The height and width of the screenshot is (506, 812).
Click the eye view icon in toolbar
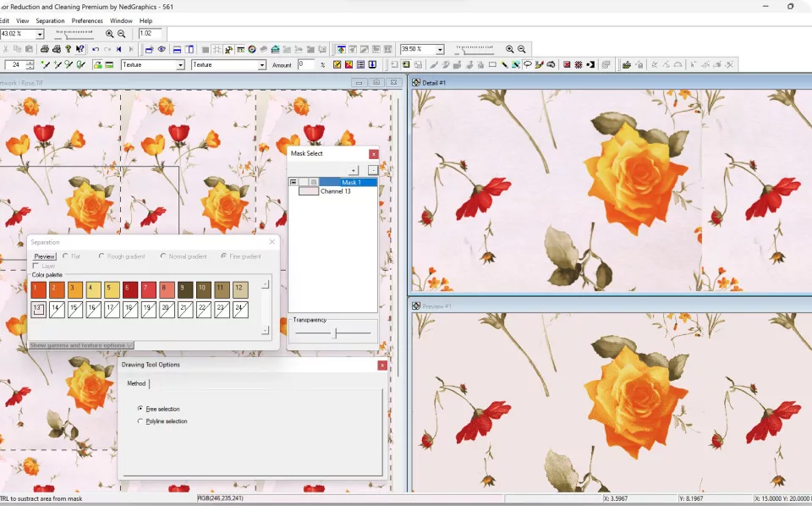click(x=162, y=49)
